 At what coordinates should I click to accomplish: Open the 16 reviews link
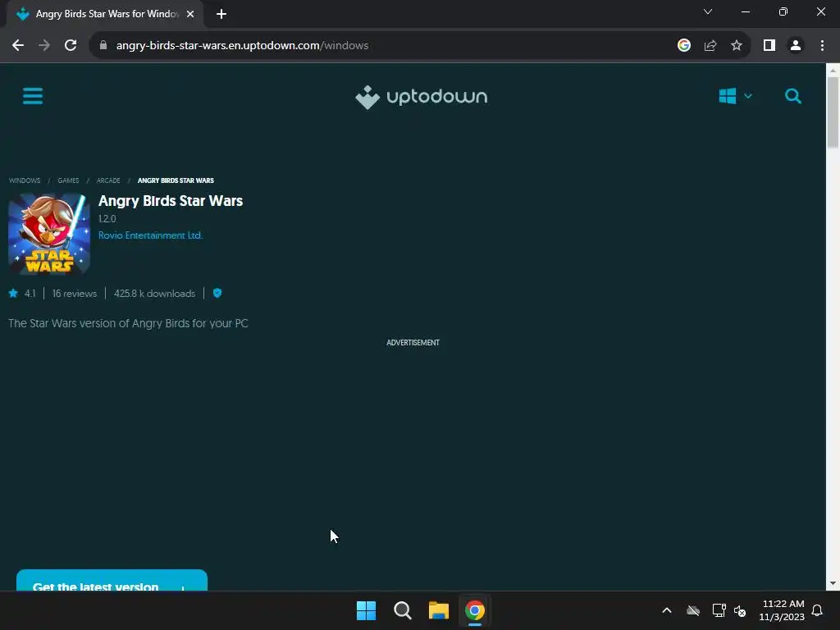tap(75, 294)
